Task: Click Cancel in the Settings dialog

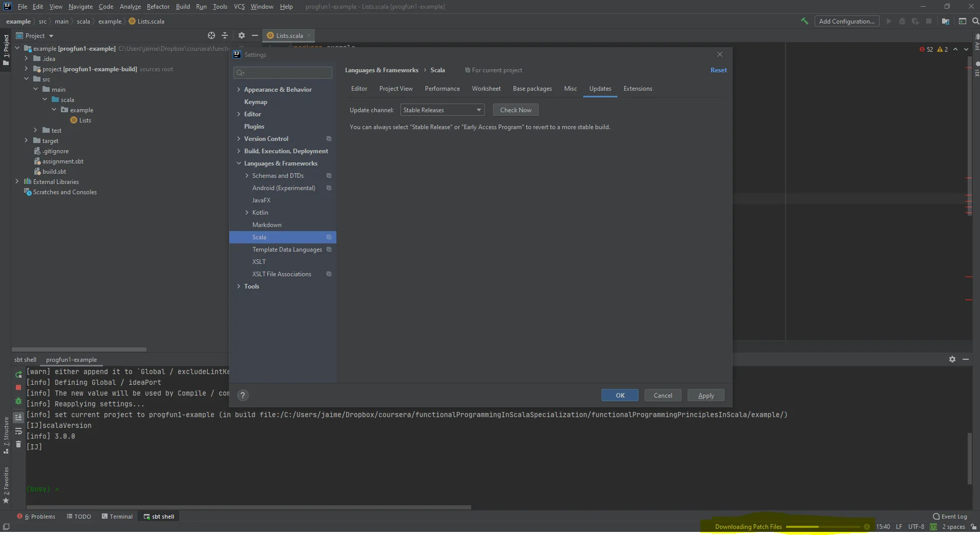Action: [x=663, y=395]
